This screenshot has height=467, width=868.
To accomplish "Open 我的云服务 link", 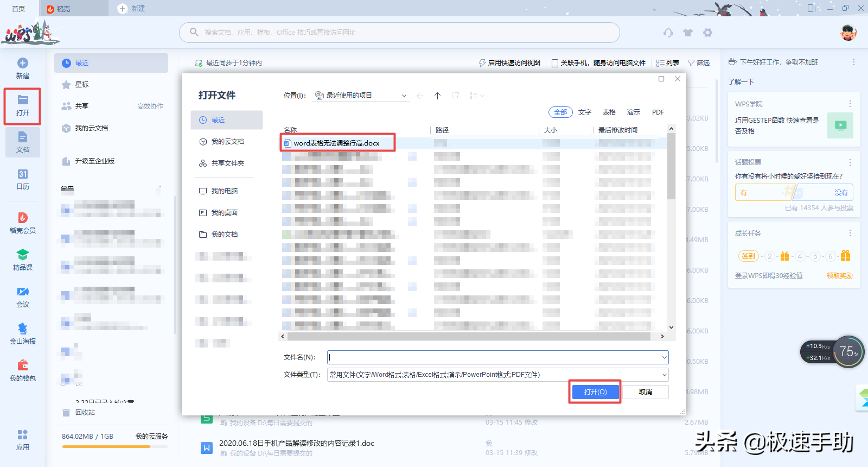I will (151, 437).
